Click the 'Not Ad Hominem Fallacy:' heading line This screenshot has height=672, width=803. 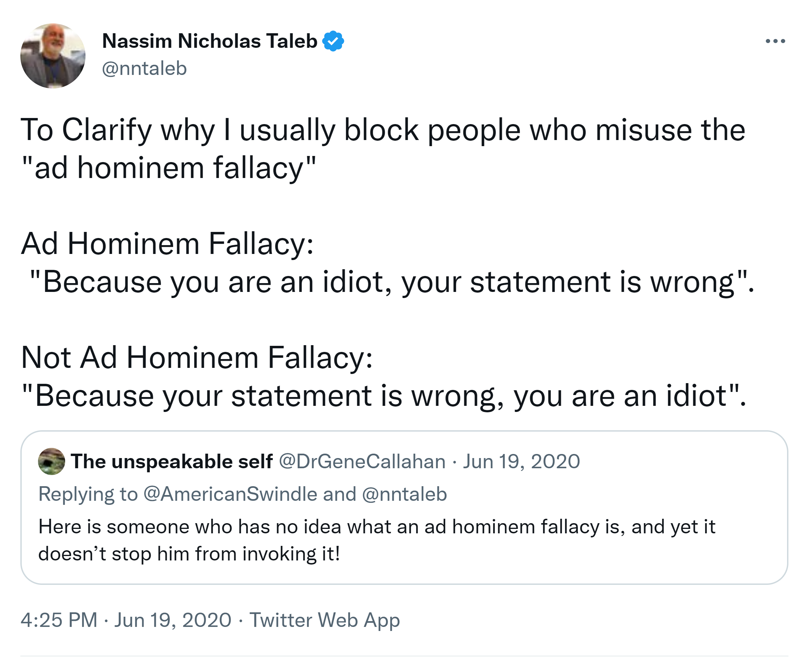(196, 357)
